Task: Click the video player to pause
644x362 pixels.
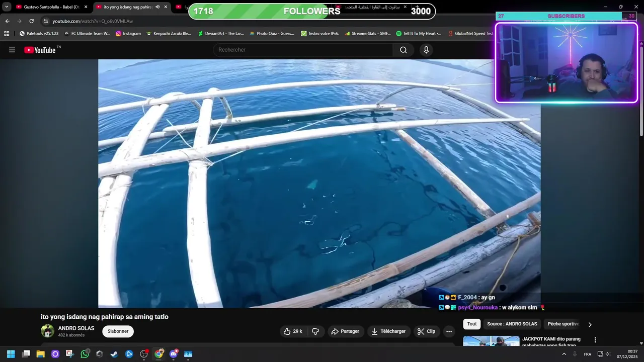Action: pos(319,184)
